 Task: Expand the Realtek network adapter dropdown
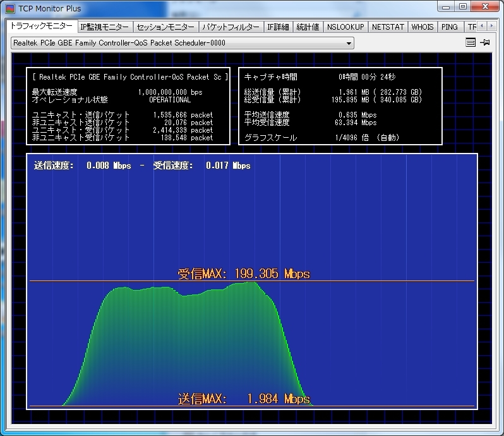349,44
